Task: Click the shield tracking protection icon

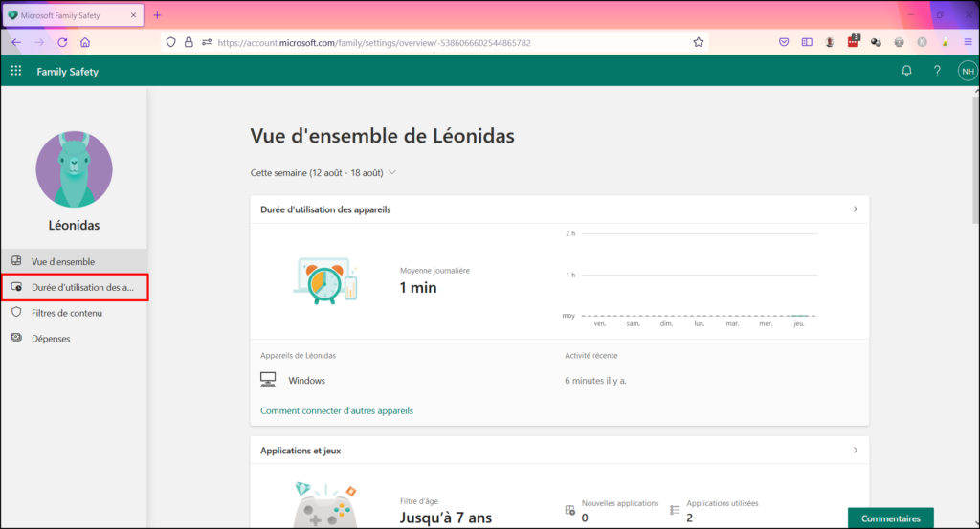Action: click(x=170, y=42)
